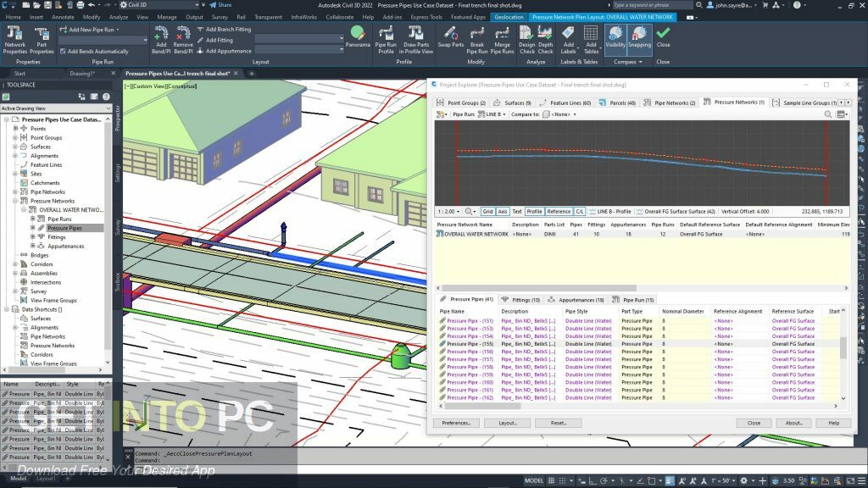Open Part Properties tool
Viewport: 868px width, 488px height.
click(x=42, y=39)
